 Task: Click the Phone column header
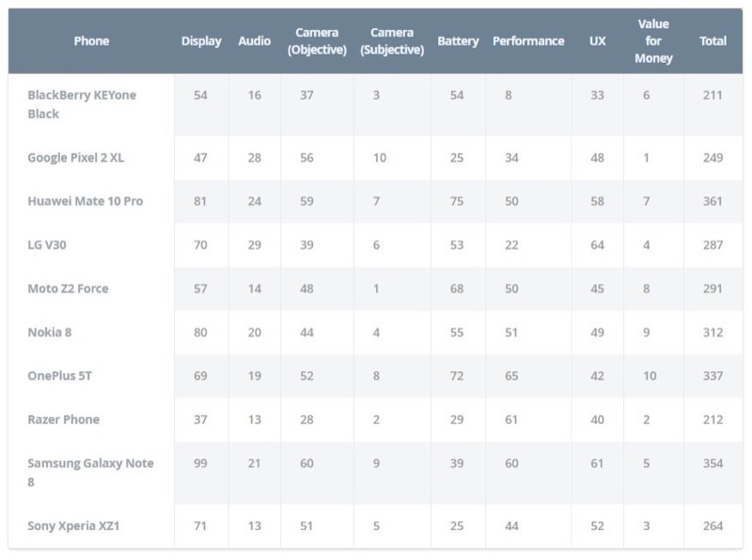91,41
